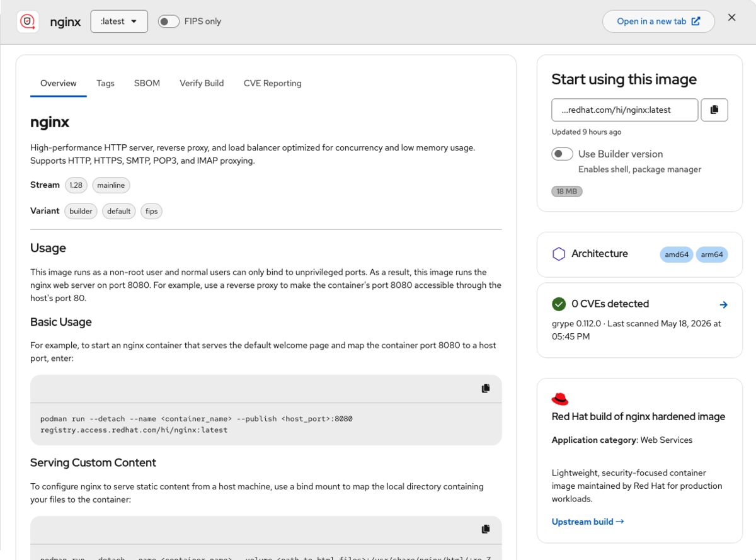Switch to the Tags tab
The height and width of the screenshot is (560, 756).
click(105, 83)
